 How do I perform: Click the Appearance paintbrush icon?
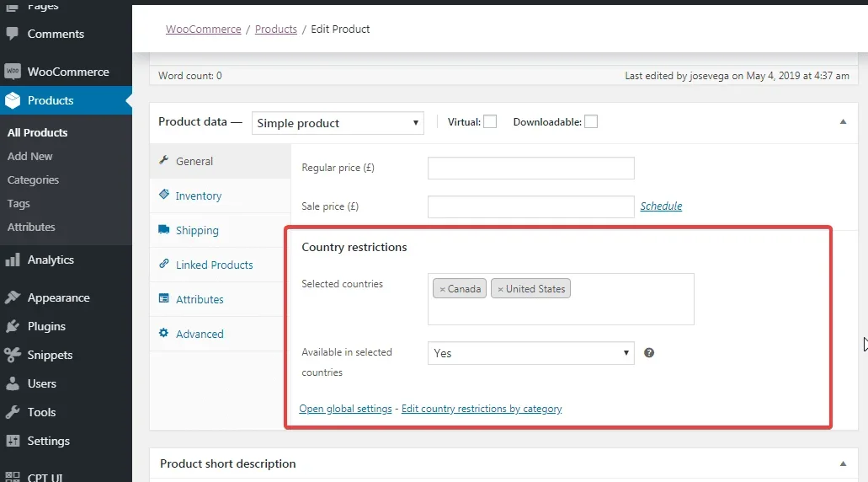(12, 297)
